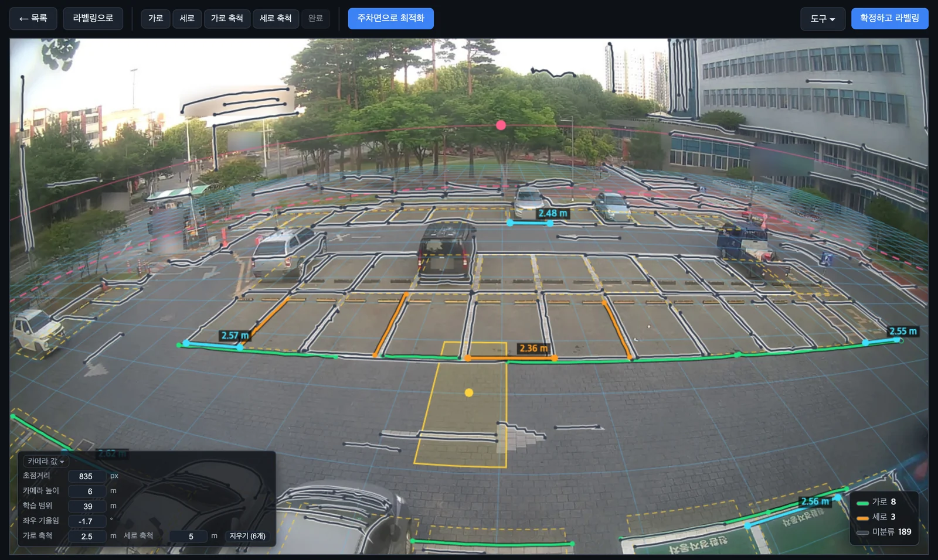Select the pink vanishing point marker

[501, 125]
